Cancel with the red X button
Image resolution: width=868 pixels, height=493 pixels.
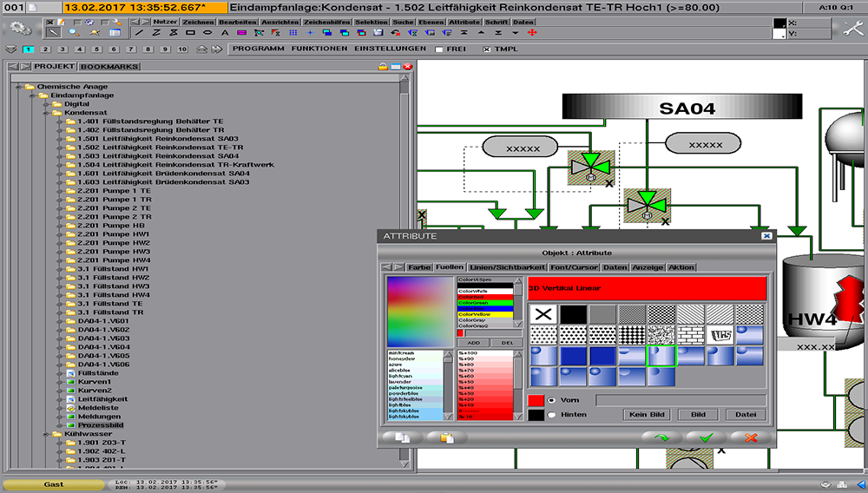coord(751,437)
